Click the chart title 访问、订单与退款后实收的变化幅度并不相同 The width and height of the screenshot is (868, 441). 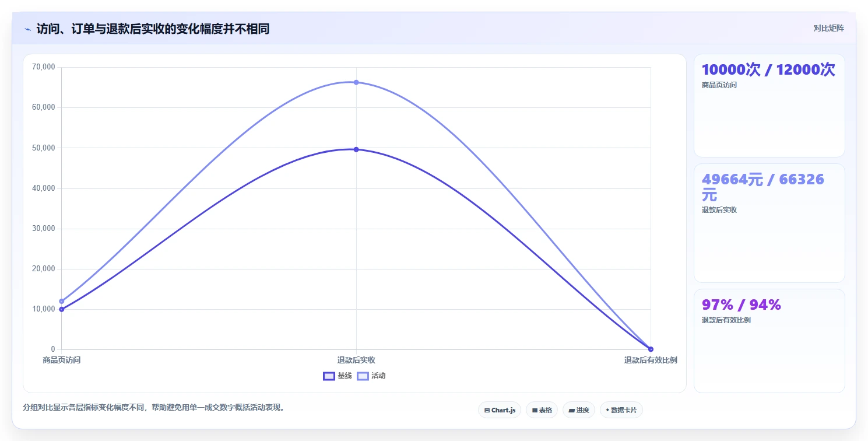pos(153,29)
